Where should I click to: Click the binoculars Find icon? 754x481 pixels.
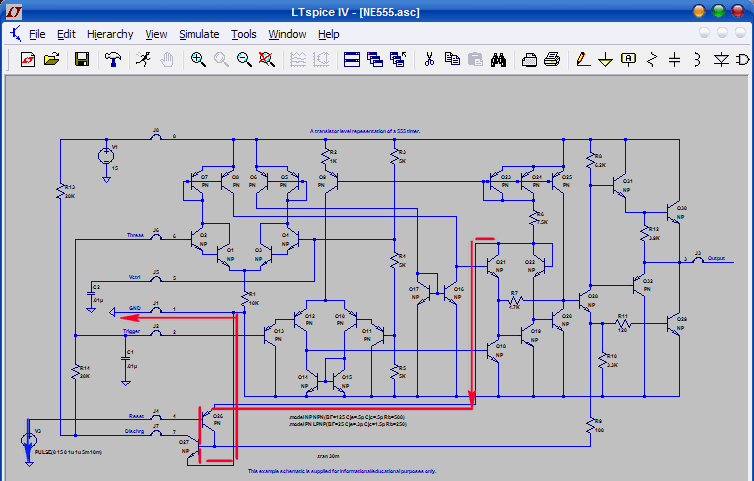tap(498, 60)
